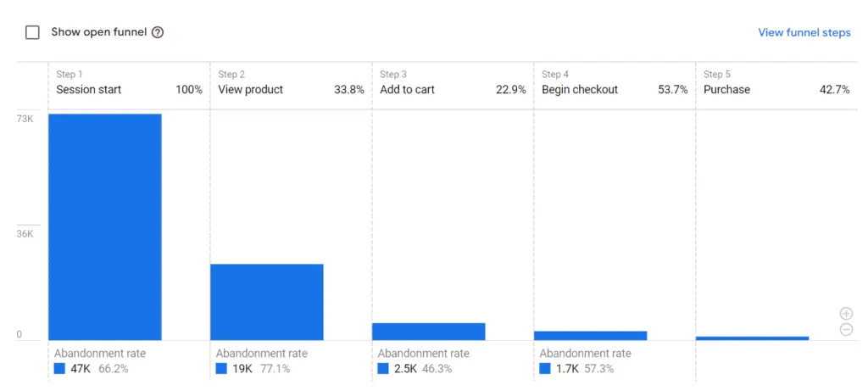The image size is (868, 391).
Task: Click the 47K abandonment color swatch
Action: (x=60, y=369)
